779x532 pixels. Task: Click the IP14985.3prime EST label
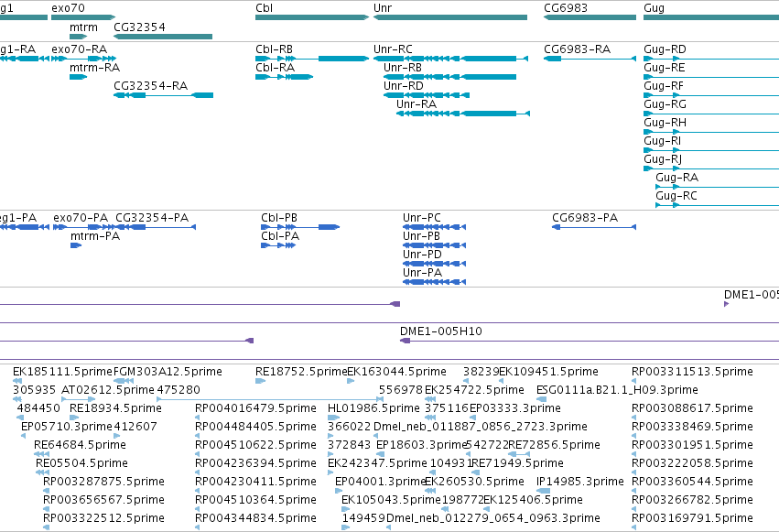click(x=579, y=482)
